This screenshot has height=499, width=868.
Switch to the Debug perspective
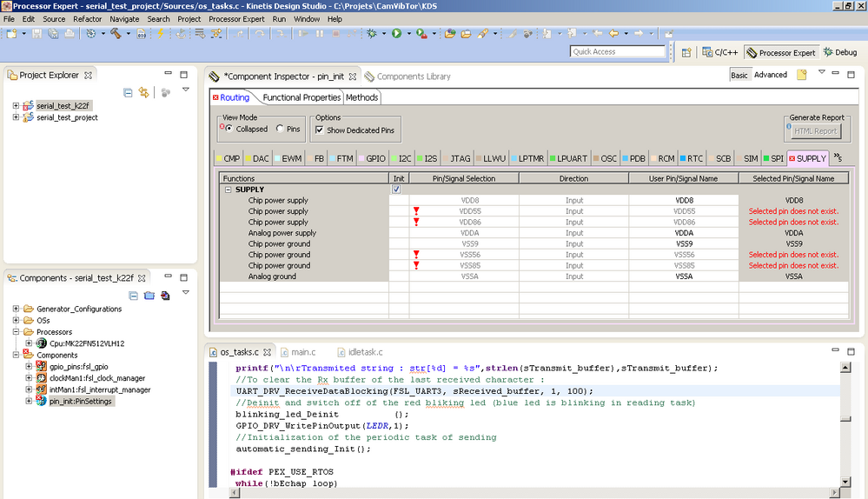tap(839, 53)
